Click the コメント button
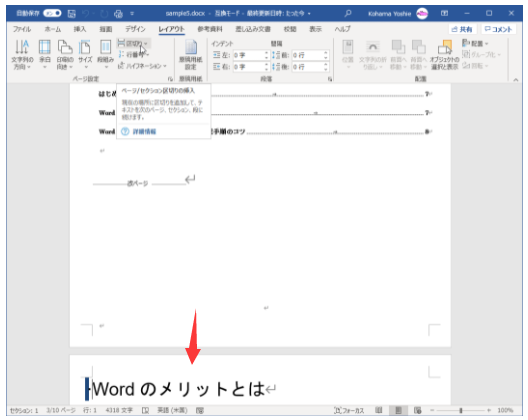The image size is (528, 420). click(x=498, y=29)
